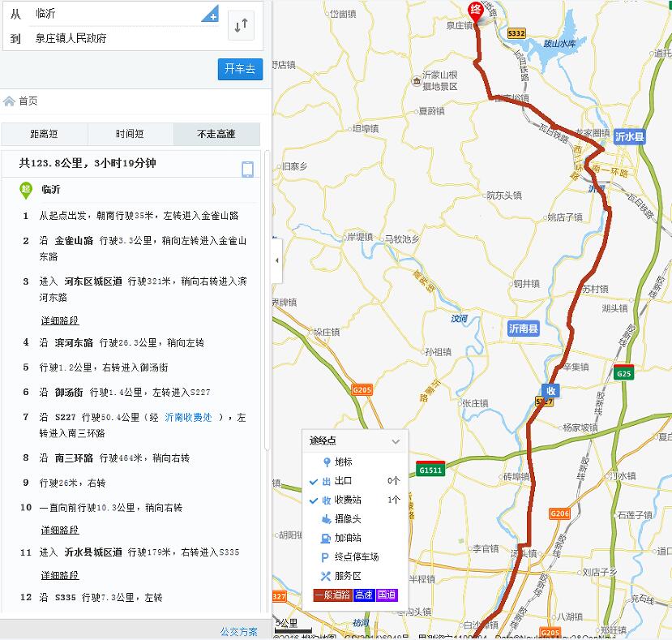This screenshot has height=640, width=672.
Task: Click the send-to-phone icon beside route summary
Action: (x=248, y=169)
